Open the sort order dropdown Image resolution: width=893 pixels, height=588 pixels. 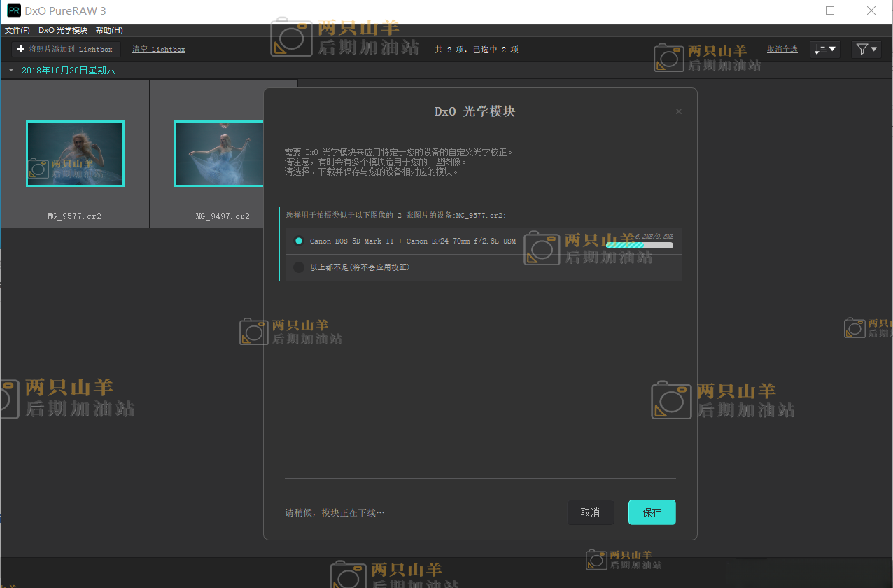coord(824,49)
